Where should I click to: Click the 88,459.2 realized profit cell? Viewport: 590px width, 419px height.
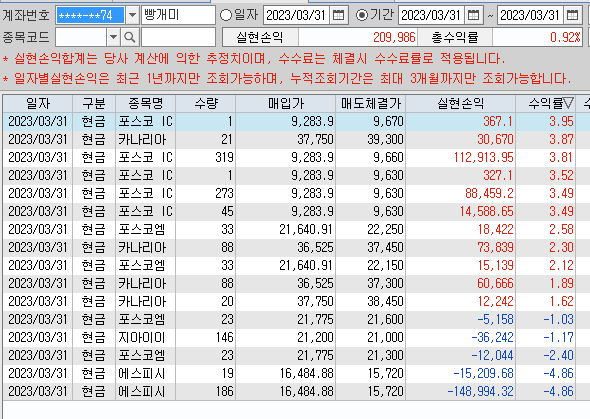[x=461, y=194]
